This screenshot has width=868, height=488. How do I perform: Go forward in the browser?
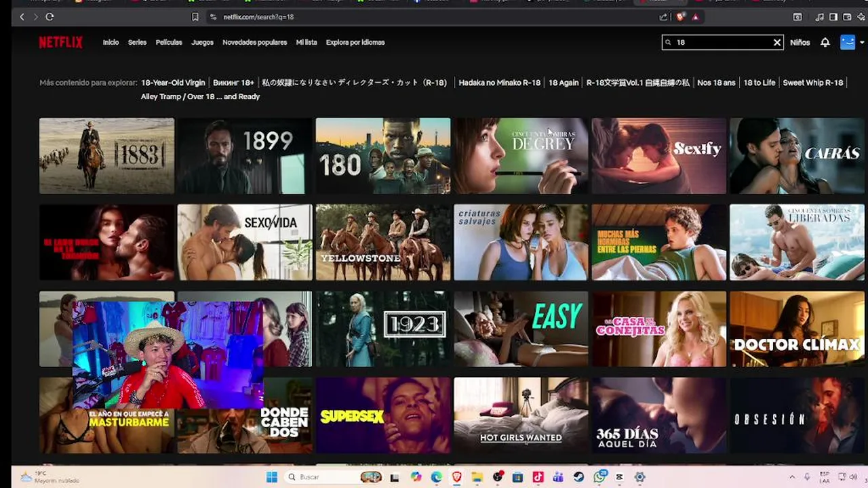click(x=35, y=17)
